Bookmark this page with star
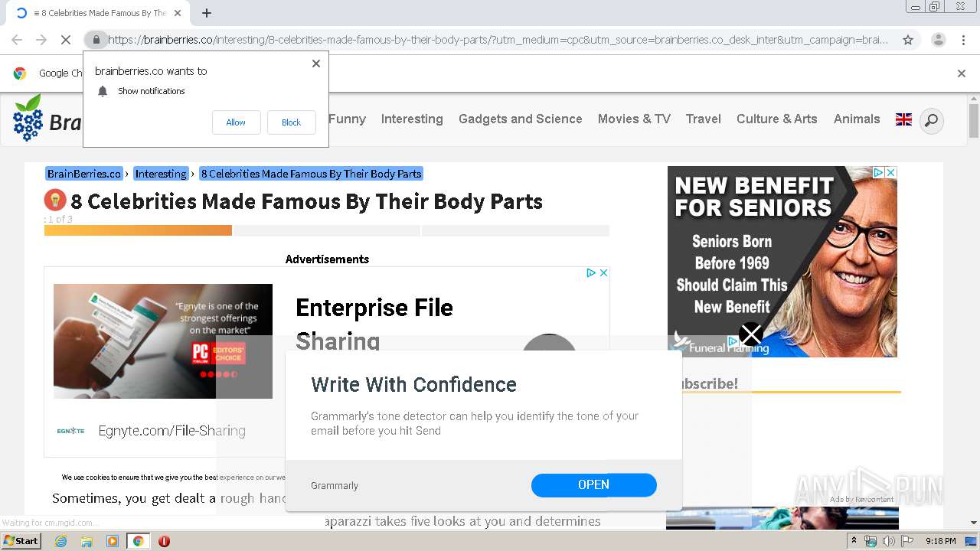Screen dimensions: 980x551 908,40
